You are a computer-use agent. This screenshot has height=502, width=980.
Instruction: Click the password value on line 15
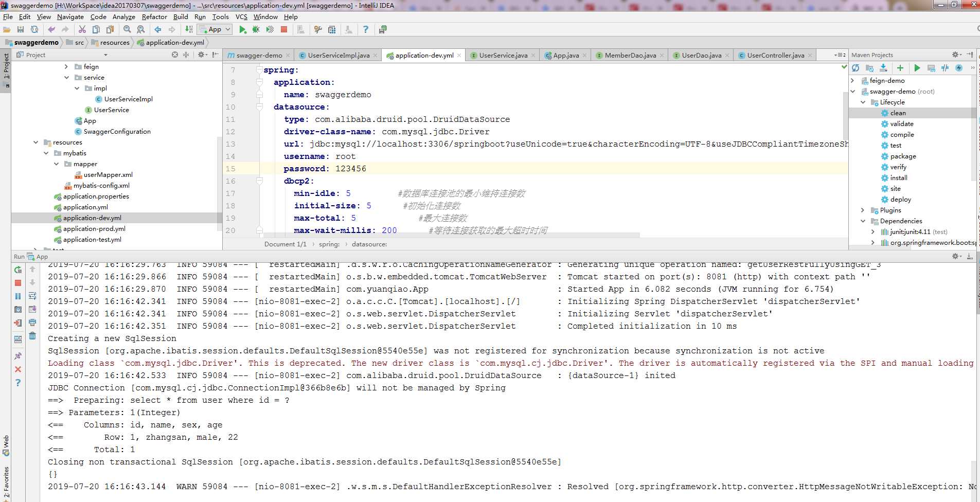point(351,169)
